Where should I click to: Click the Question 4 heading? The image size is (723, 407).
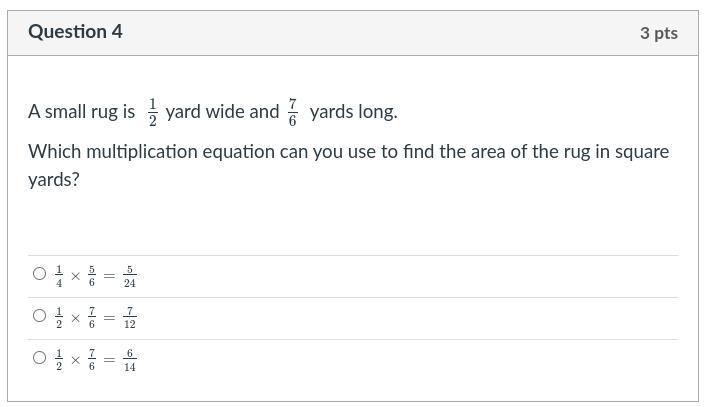75,32
